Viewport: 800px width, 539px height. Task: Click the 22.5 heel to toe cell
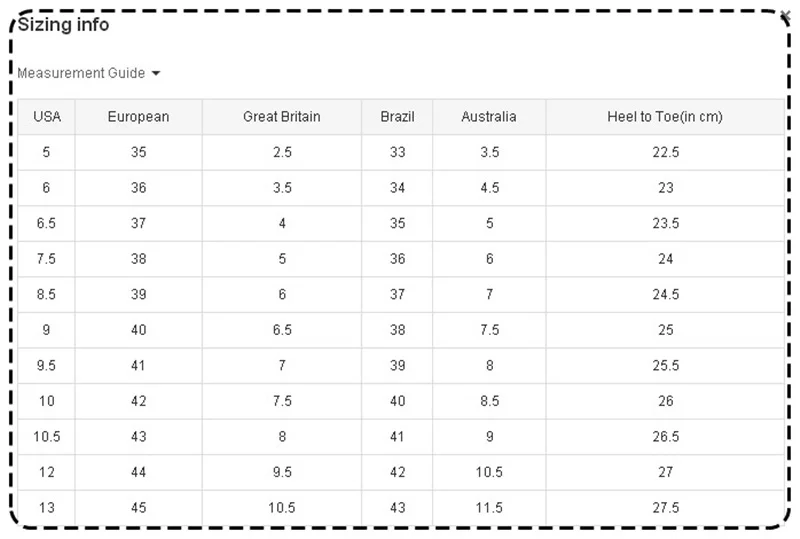(x=665, y=152)
